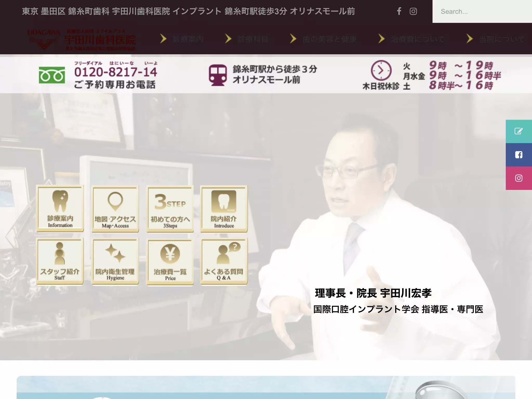Click phone number 0120-8217-14
The image size is (532, 399).
coord(116,72)
